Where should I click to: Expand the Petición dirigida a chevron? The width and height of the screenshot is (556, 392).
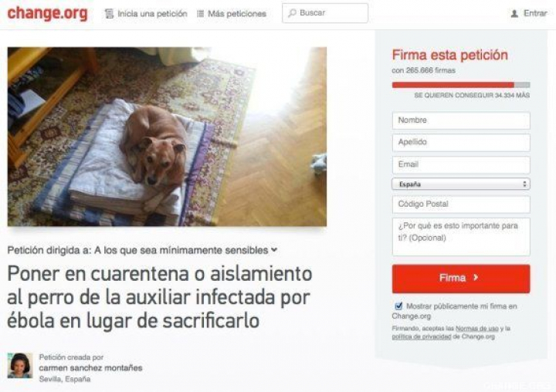click(274, 249)
